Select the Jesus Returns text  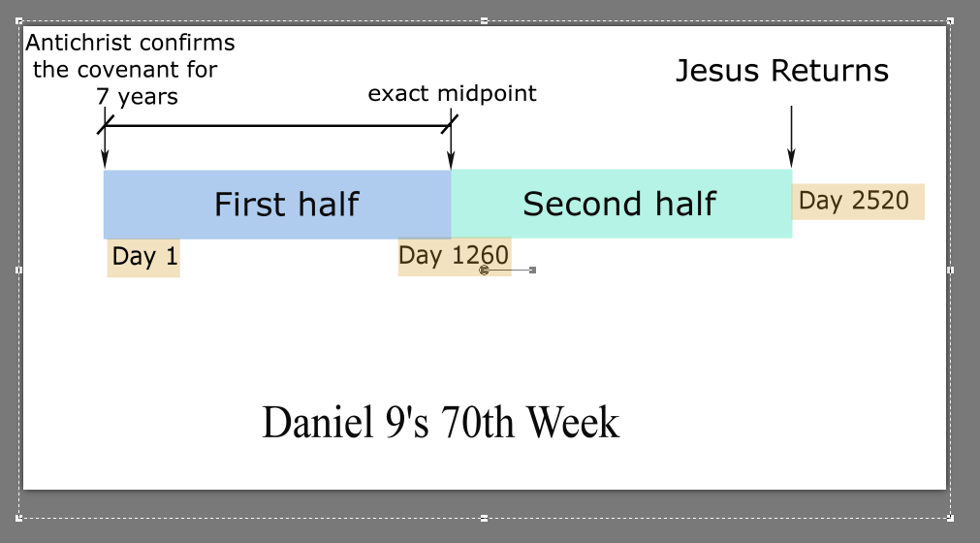782,71
